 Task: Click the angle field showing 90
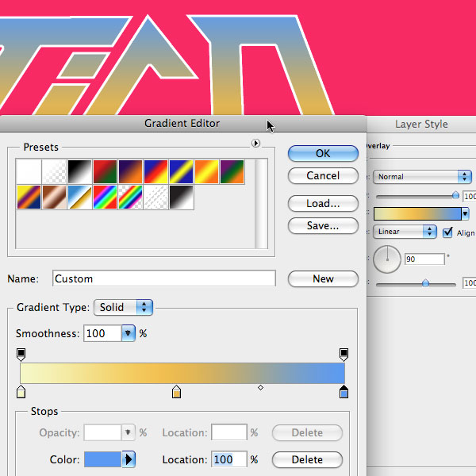[424, 259]
